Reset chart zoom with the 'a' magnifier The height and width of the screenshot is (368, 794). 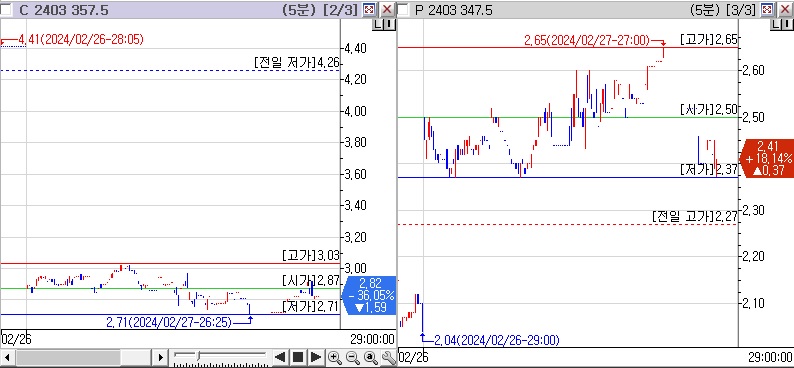tap(370, 357)
